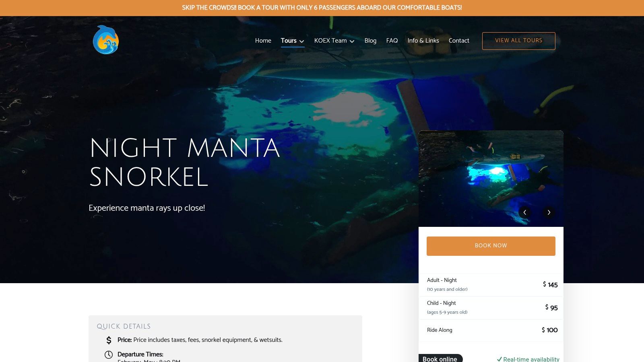Click the VIEW ALL TOURS button
Screen dimensions: 644x362
pos(519,41)
